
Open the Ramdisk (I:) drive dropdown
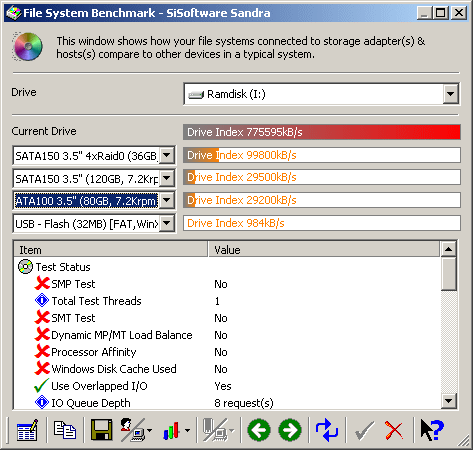pos(450,94)
